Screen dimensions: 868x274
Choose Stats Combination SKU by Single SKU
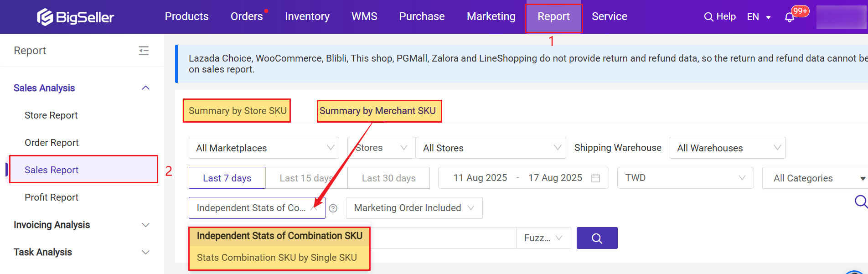click(277, 258)
